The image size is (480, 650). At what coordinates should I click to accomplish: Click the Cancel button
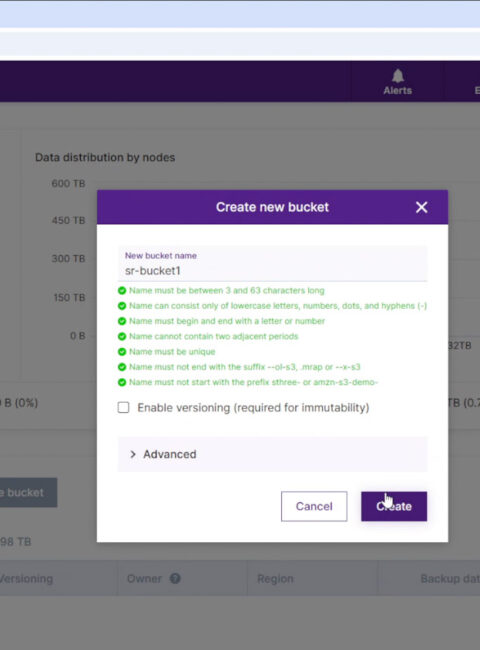(x=314, y=506)
